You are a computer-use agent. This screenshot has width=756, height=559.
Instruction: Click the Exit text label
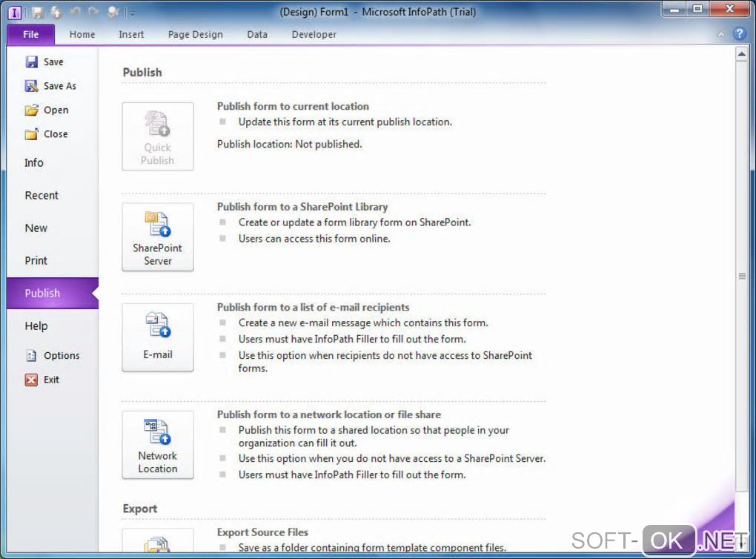click(x=51, y=380)
